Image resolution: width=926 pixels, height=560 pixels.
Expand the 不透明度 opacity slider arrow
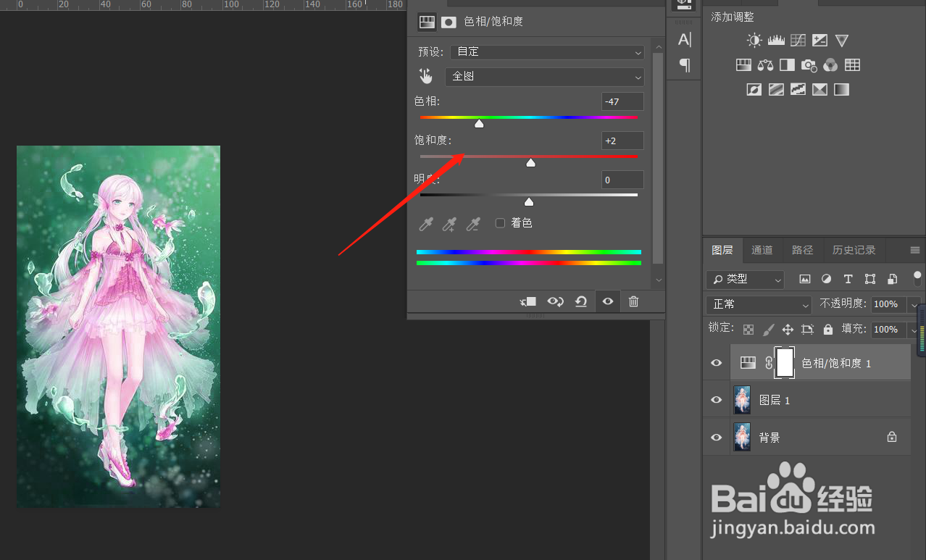[914, 304]
